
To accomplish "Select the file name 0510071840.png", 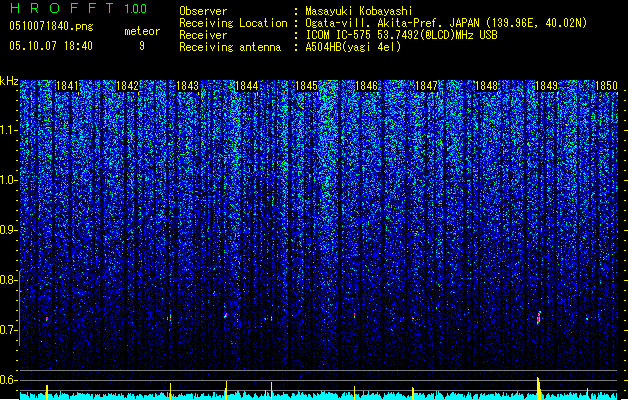I will pos(51,26).
